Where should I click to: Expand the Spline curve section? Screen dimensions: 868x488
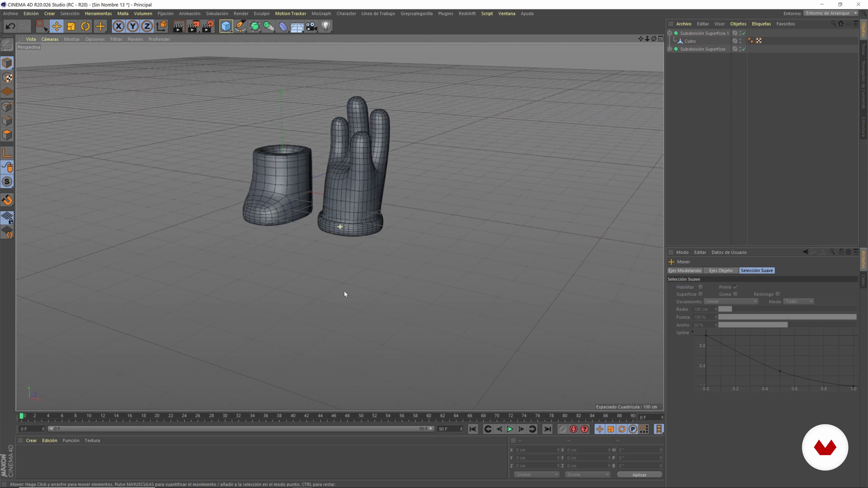pos(692,332)
